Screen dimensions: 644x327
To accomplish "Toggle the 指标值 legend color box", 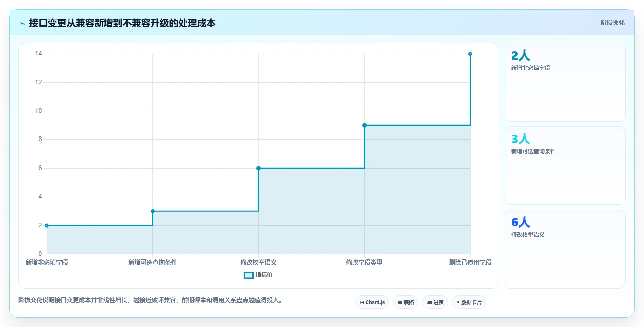I will click(249, 275).
